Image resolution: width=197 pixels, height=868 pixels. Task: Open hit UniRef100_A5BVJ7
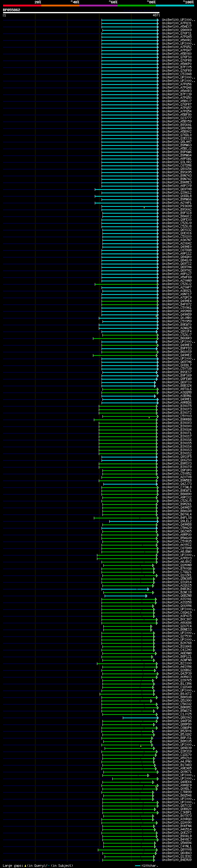click(177, 101)
